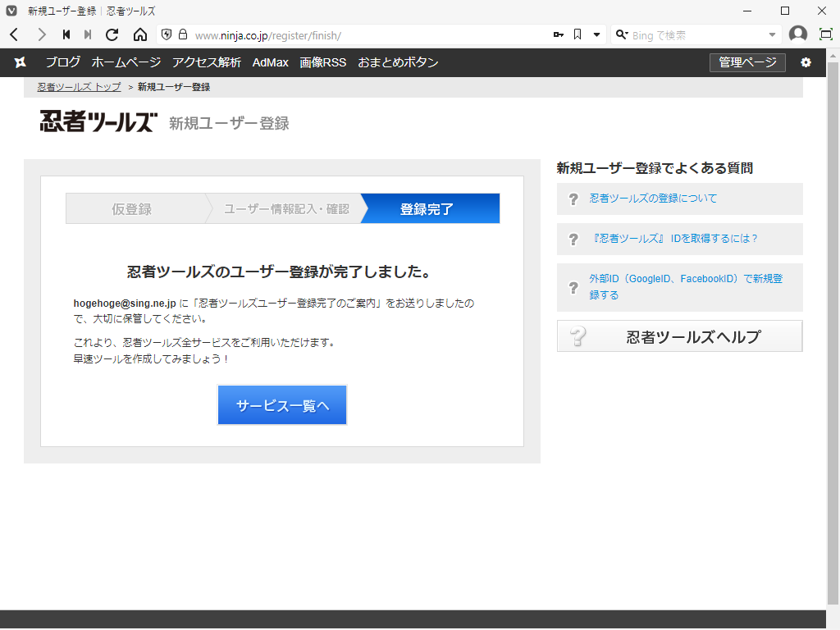Click the scrollbar up arrow

click(833, 55)
